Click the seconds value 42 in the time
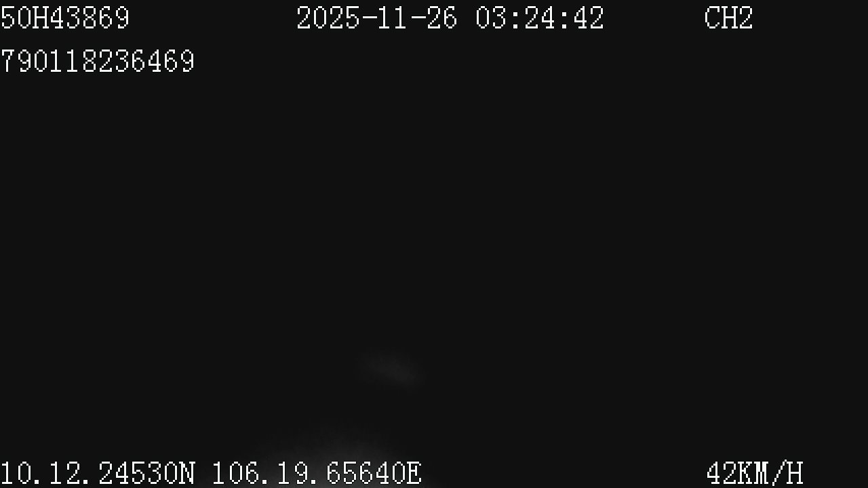Screen dimensions: 868x488 (589, 18)
